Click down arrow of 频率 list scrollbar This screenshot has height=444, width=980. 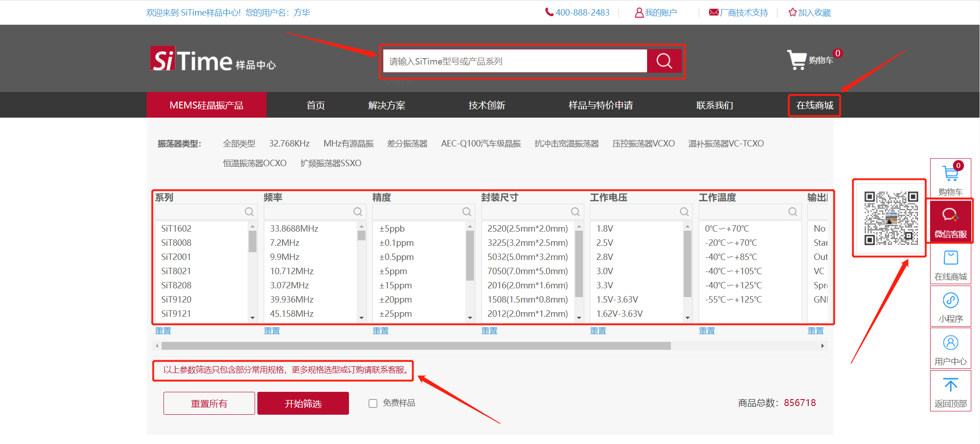pyautogui.click(x=361, y=318)
